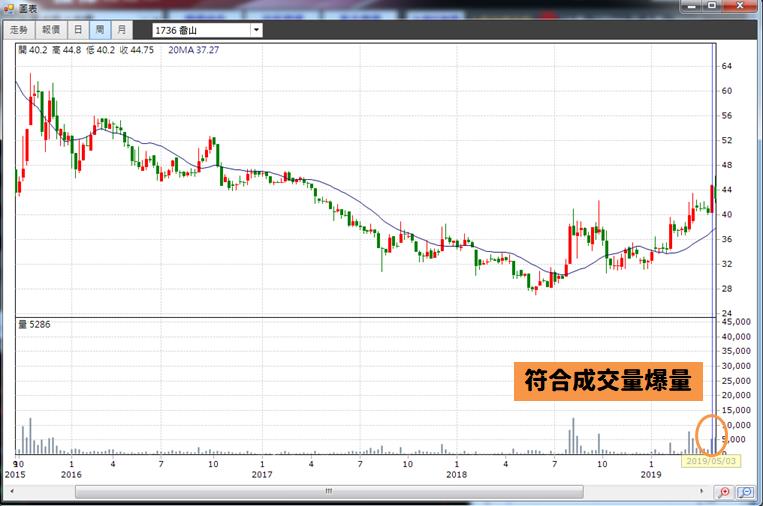Open the stock selector dropdown arrow

pyautogui.click(x=256, y=30)
